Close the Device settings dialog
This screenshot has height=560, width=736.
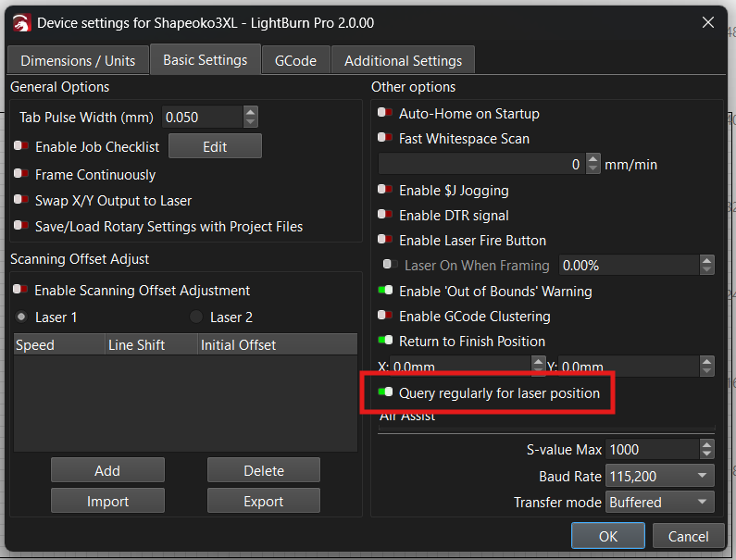pos(708,22)
